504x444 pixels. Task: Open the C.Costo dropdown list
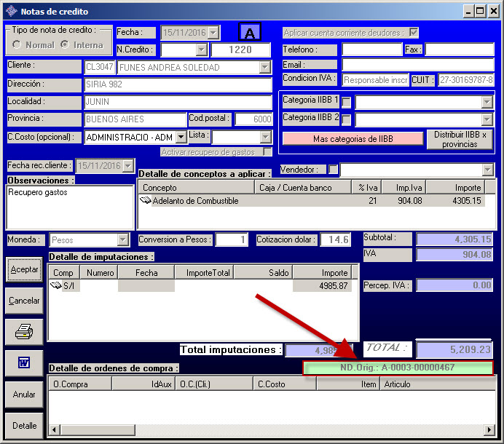(182, 137)
